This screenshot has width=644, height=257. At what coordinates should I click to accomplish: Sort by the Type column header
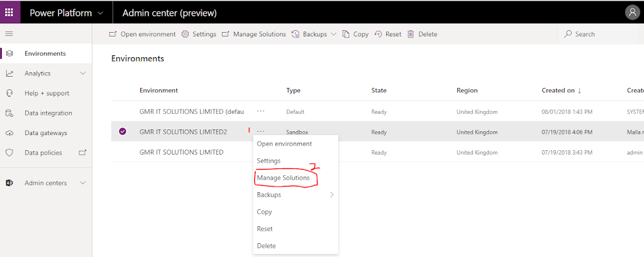(293, 90)
